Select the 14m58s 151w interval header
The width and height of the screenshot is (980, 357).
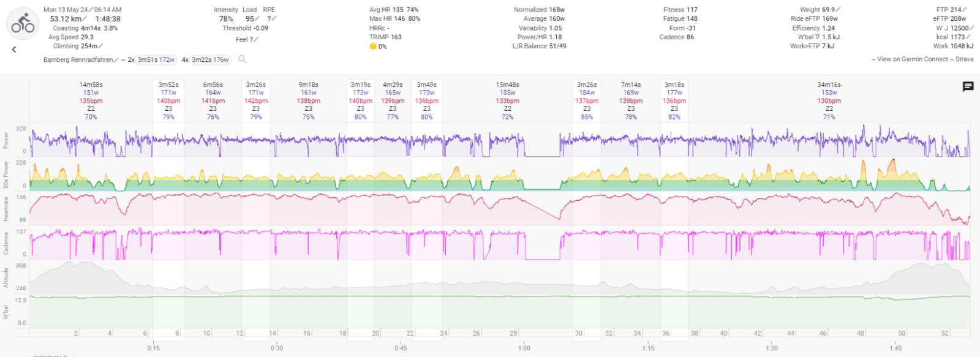pos(91,100)
